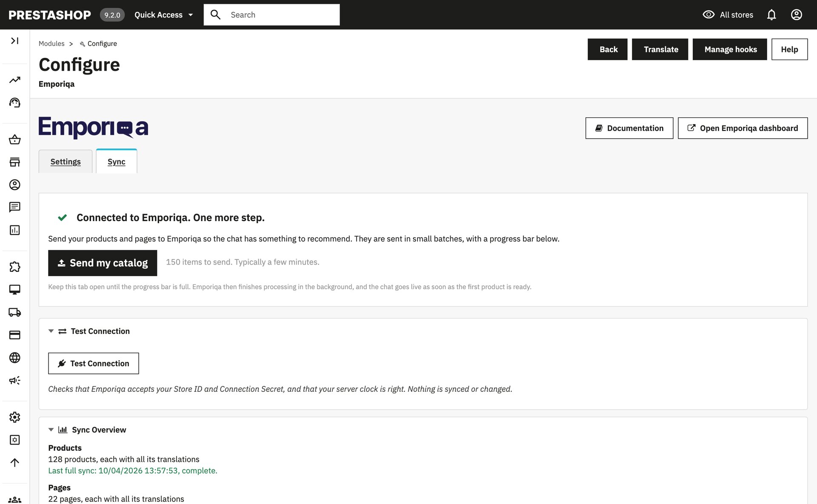The image size is (817, 504).
Task: Open Shipping truck icon in sidebar
Action: tap(15, 312)
